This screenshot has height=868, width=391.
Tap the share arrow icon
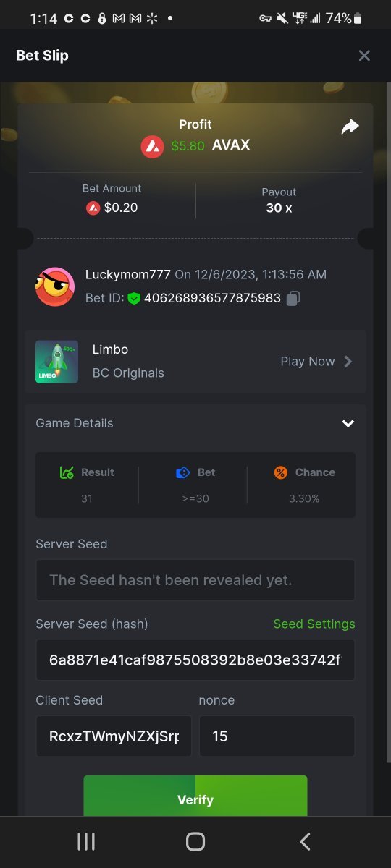pyautogui.click(x=350, y=127)
